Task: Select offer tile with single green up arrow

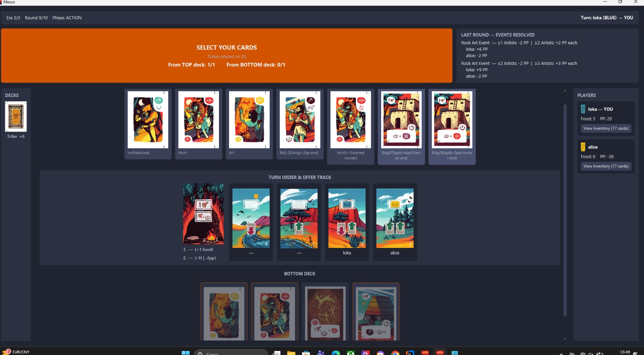Action: click(299, 218)
